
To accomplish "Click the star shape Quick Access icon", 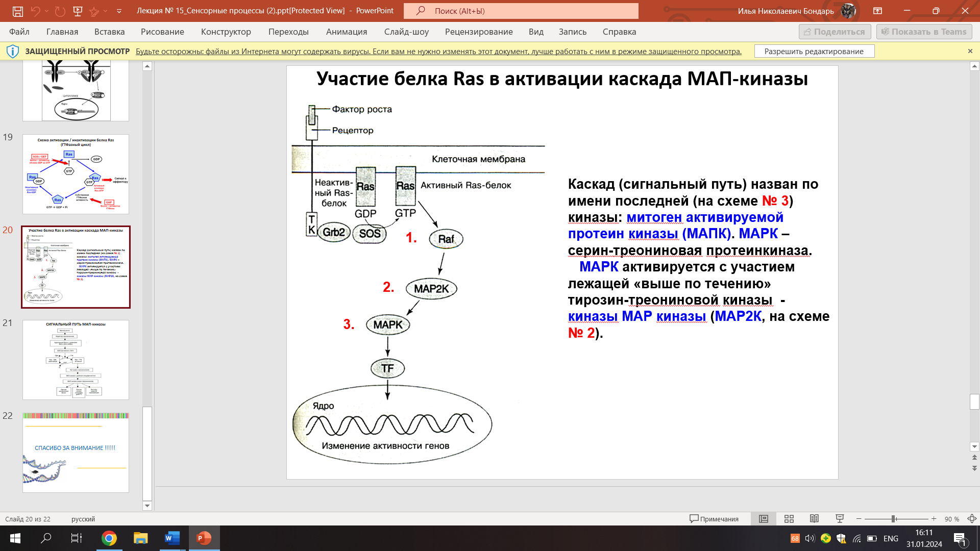I will tap(94, 11).
